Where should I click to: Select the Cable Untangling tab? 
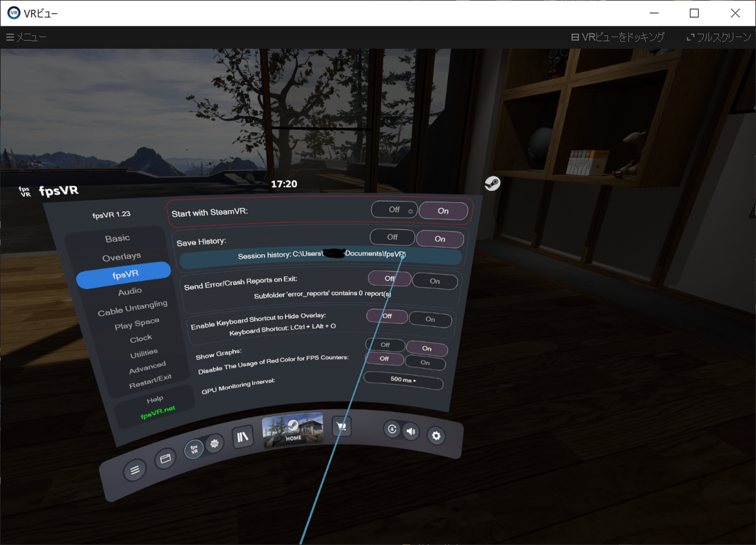coord(132,309)
